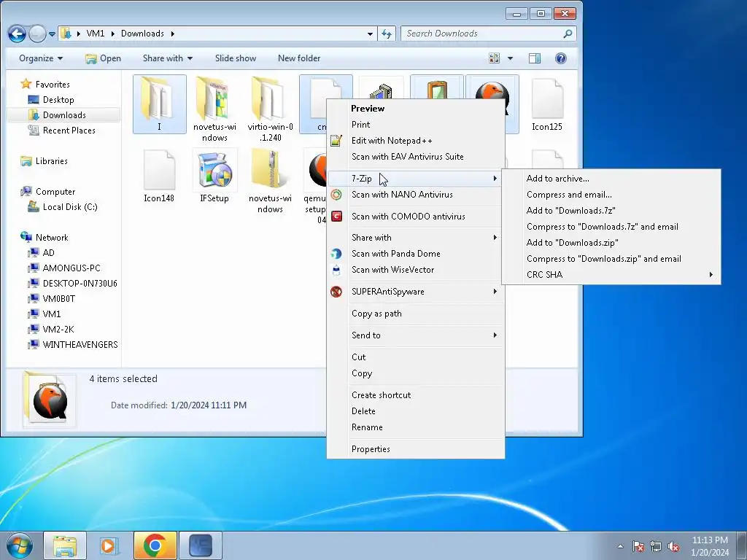Select Desktop under Favorites
The height and width of the screenshot is (560, 747).
tap(52, 99)
